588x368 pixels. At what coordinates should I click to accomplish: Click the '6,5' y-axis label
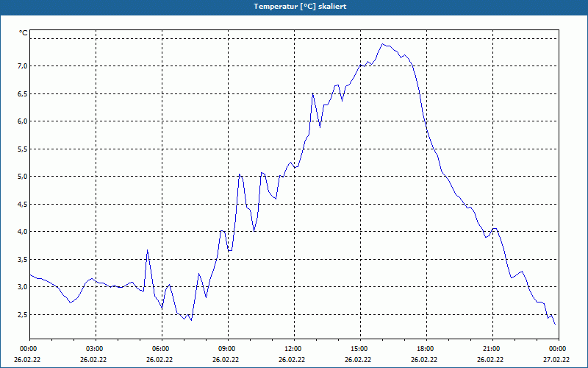click(23, 94)
